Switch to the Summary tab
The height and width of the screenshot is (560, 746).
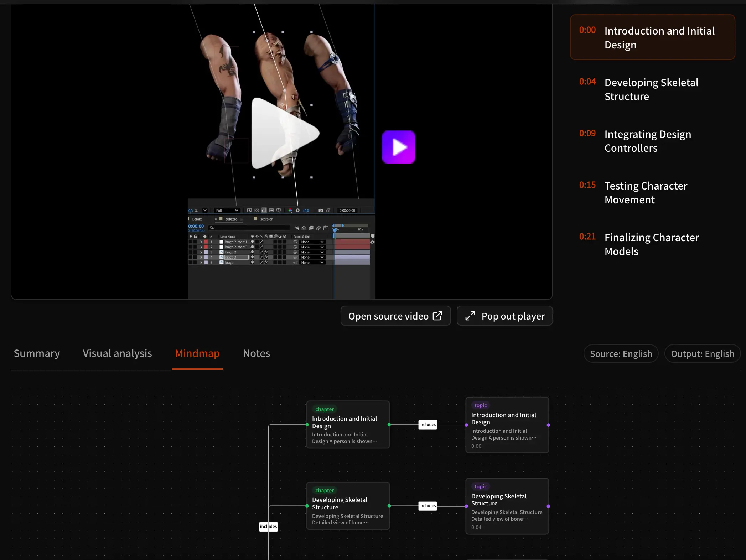click(x=37, y=353)
